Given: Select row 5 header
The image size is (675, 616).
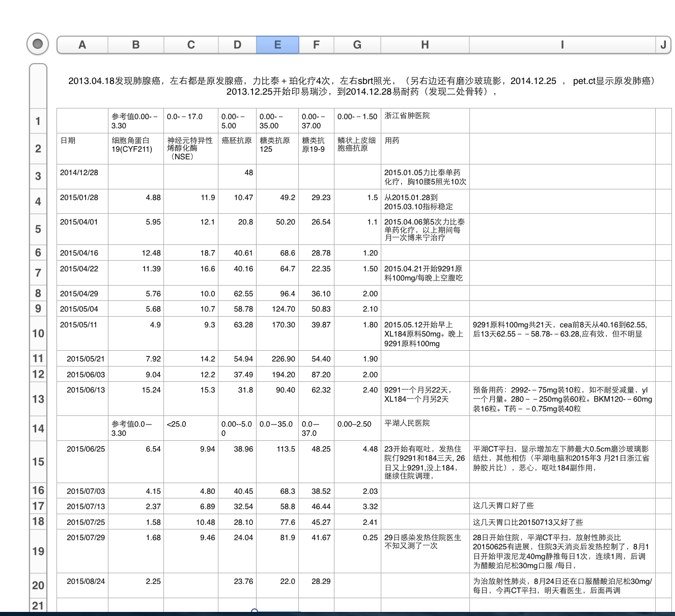Looking at the screenshot, I should tap(38, 229).
